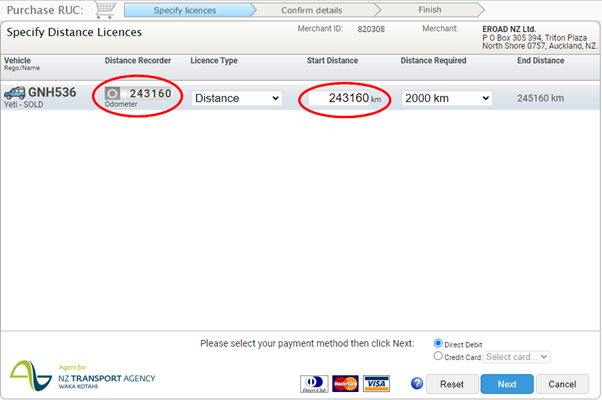
Task: Click the Merchant ID value 820308
Action: [x=371, y=29]
